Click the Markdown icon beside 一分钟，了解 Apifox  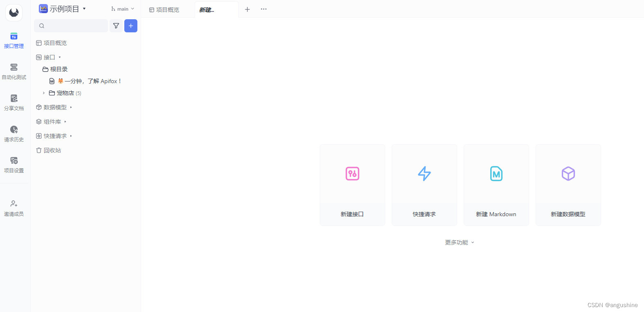[x=52, y=81]
